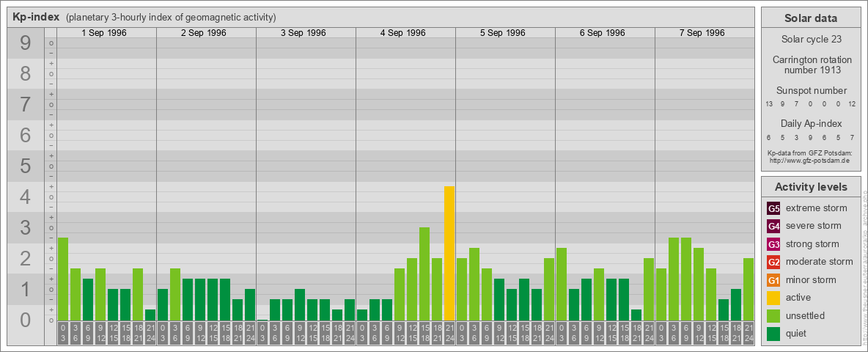The image size is (868, 352).
Task: Click the large 5 on the Kp scale
Action: [25, 166]
